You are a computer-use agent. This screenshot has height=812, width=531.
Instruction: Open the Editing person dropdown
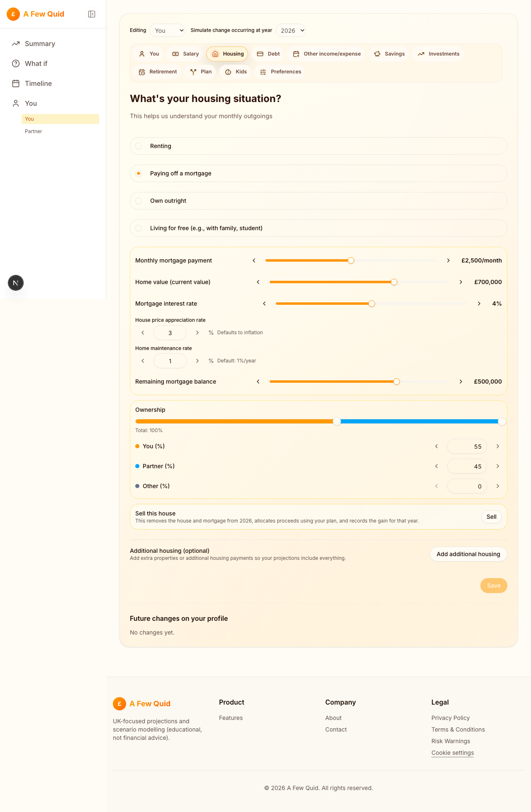(x=167, y=30)
